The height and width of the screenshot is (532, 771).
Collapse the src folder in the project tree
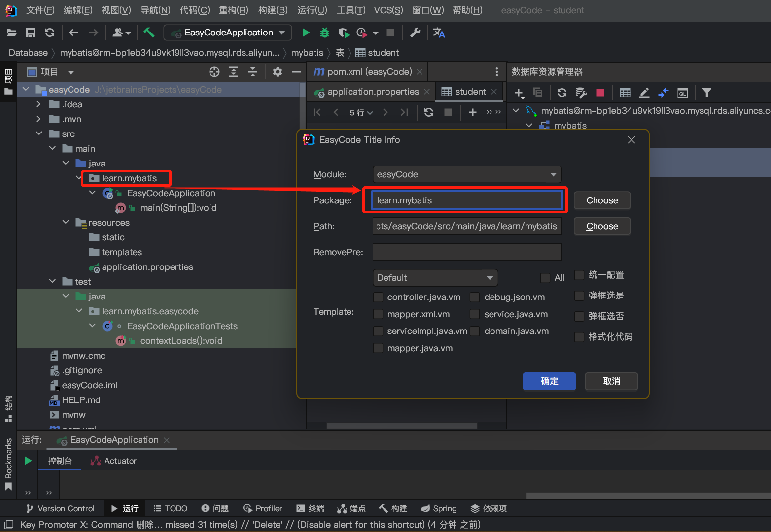39,133
